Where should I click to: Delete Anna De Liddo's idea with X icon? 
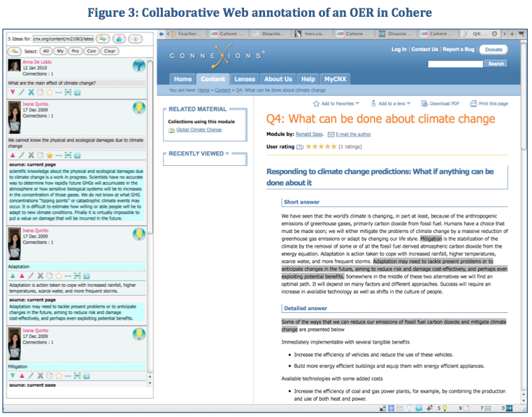[31, 92]
